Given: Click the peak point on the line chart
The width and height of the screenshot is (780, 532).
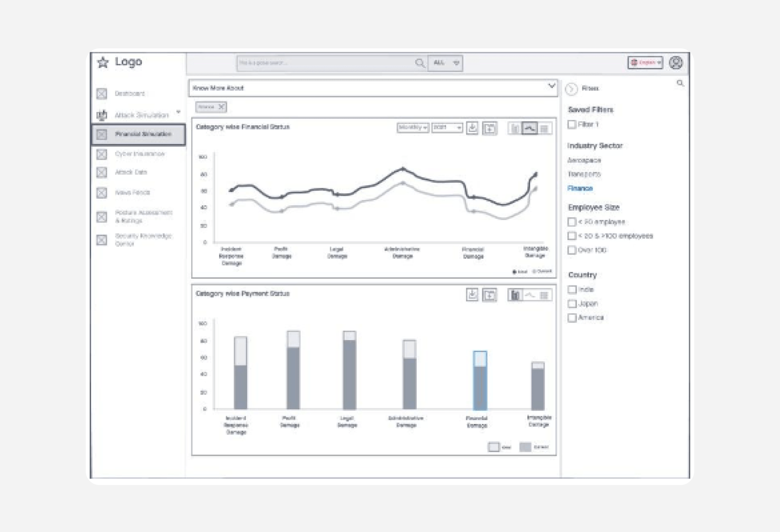Looking at the screenshot, I should 403,169.
